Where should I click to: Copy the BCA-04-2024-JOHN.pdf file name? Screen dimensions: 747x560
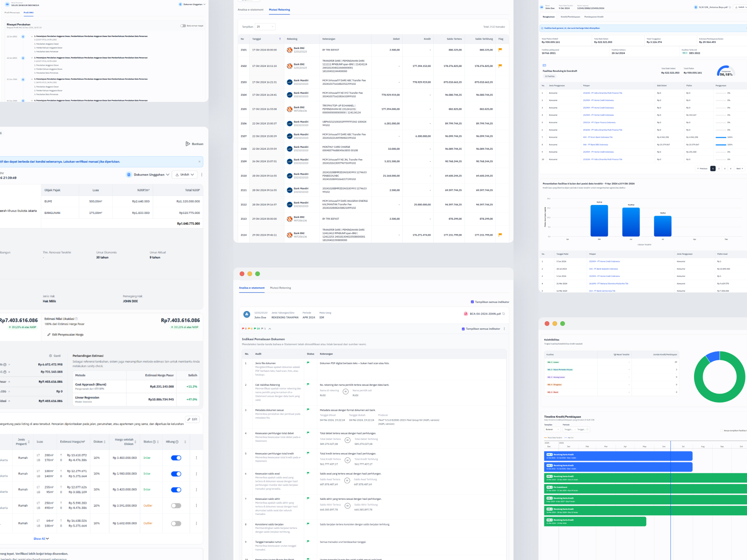pyautogui.click(x=503, y=314)
